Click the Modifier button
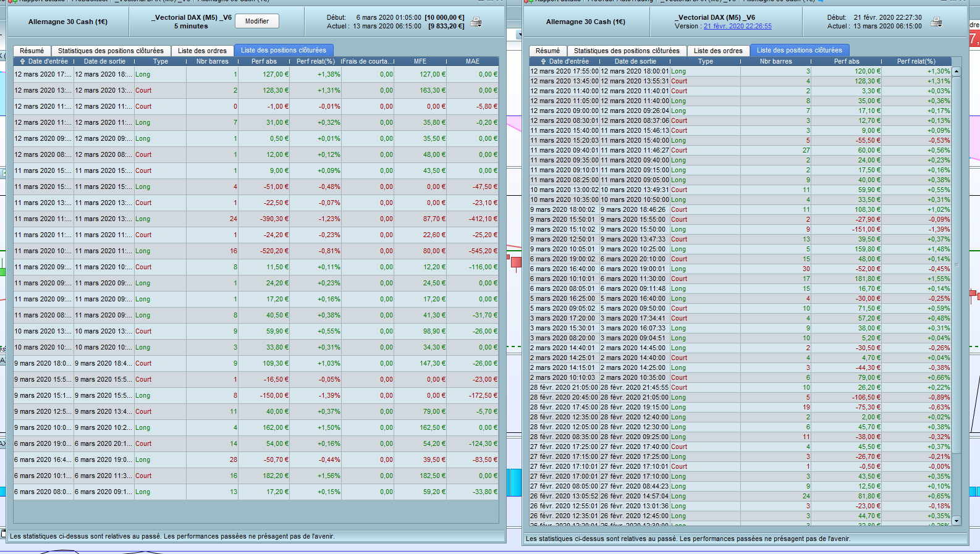The height and width of the screenshot is (554, 980). [x=257, y=21]
